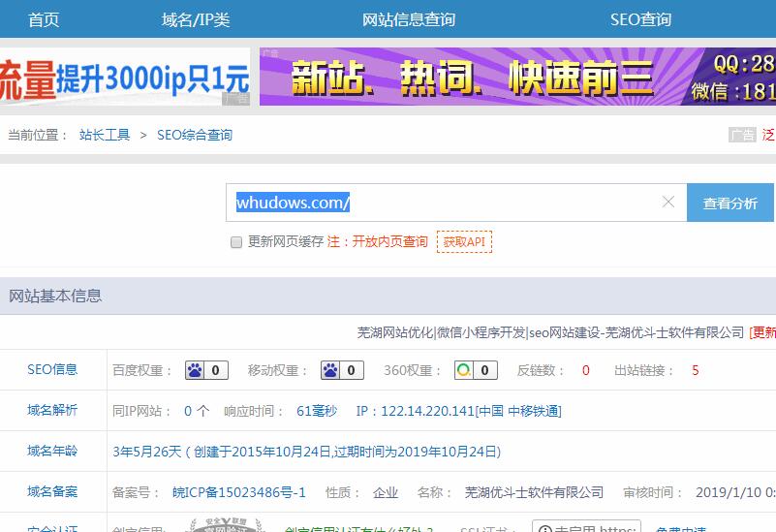The width and height of the screenshot is (776, 532).
Task: Go to 首页 in the top navigation
Action: click(x=44, y=19)
